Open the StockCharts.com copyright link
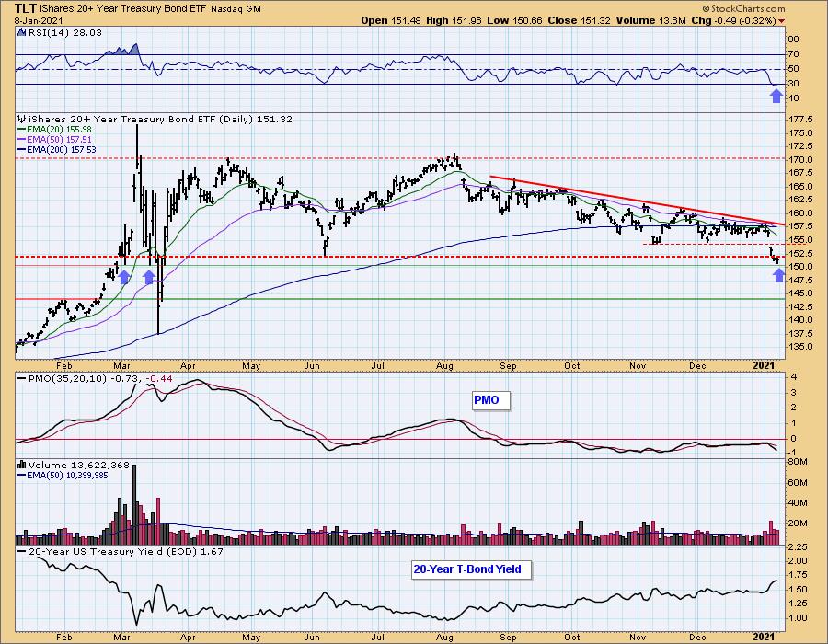828x644 pixels. [743, 8]
